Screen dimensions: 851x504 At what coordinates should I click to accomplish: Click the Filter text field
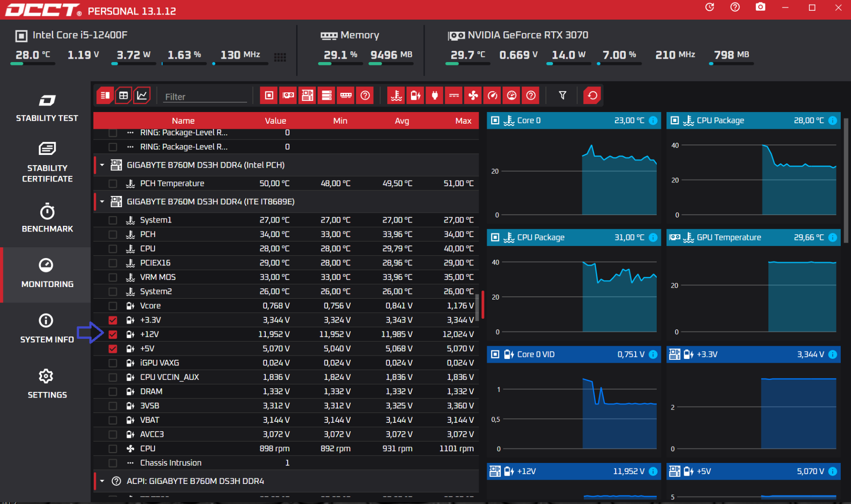click(206, 97)
